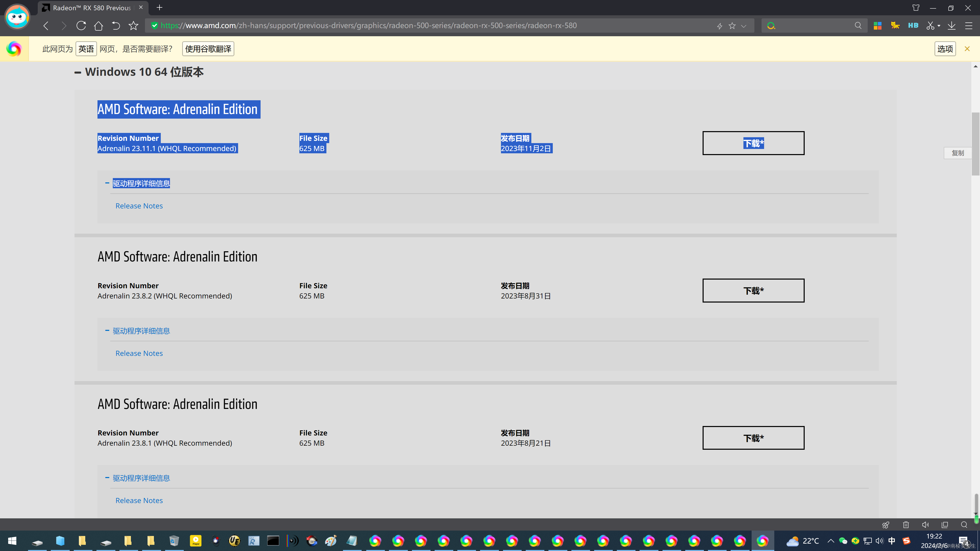Bookmark page with toolbar star icon
This screenshot has width=980, height=551.
133,26
